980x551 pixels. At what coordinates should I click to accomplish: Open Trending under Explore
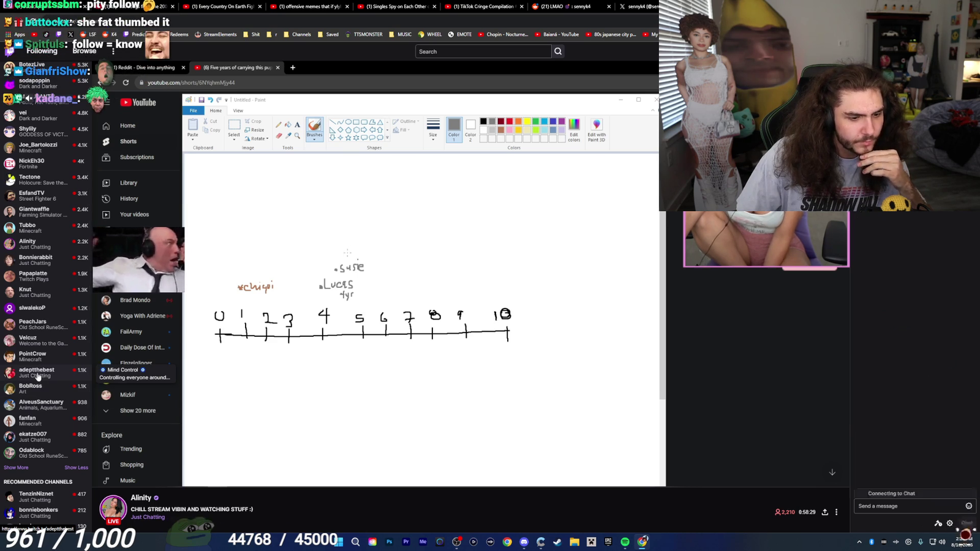[x=130, y=449]
